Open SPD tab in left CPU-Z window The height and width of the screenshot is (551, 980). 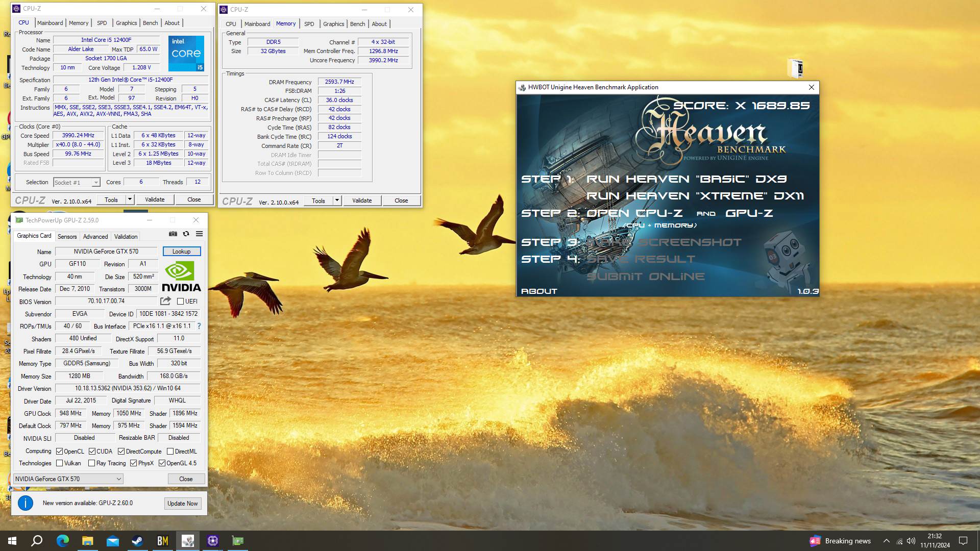click(102, 23)
